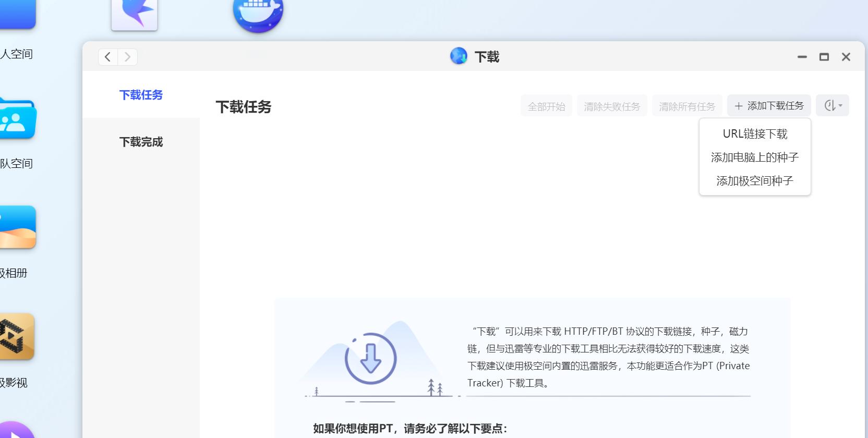
Task: Open the speed limit clock dropdown
Action: (833, 105)
